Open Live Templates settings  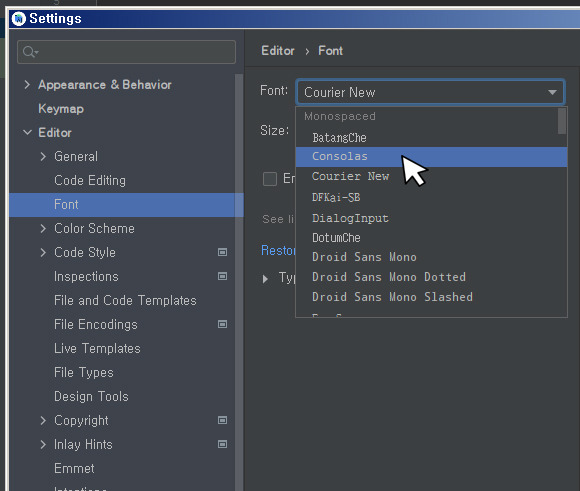97,349
